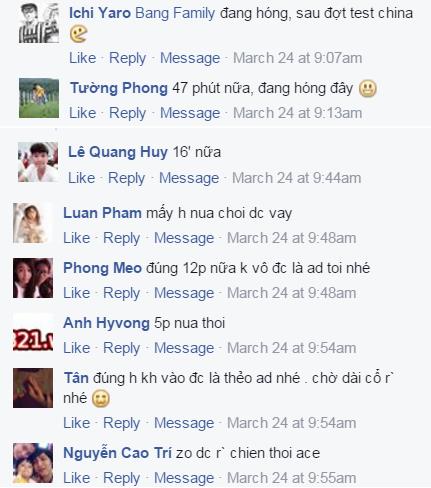Like Tân's comment

(x=77, y=423)
